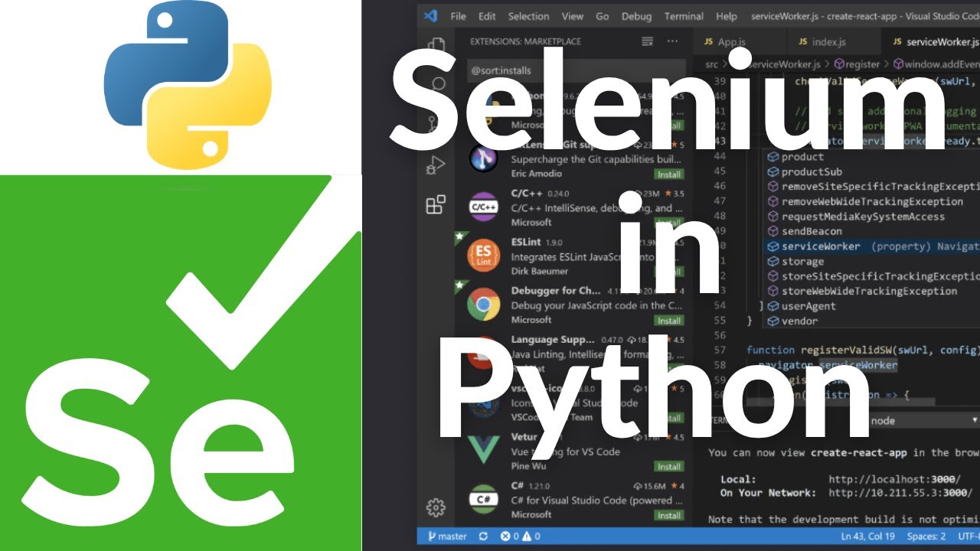Open the Extensions panel more actions ellipsis
980x551 pixels.
click(x=672, y=41)
